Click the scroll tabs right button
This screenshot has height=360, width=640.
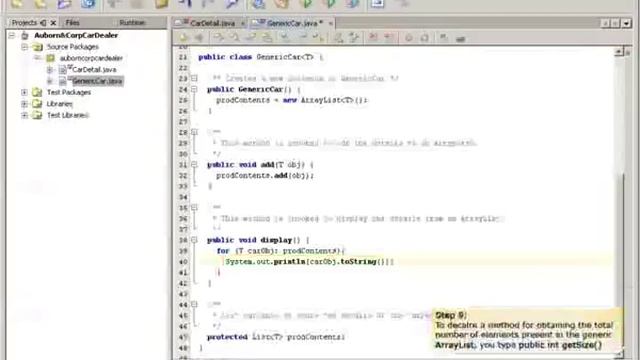(616, 23)
